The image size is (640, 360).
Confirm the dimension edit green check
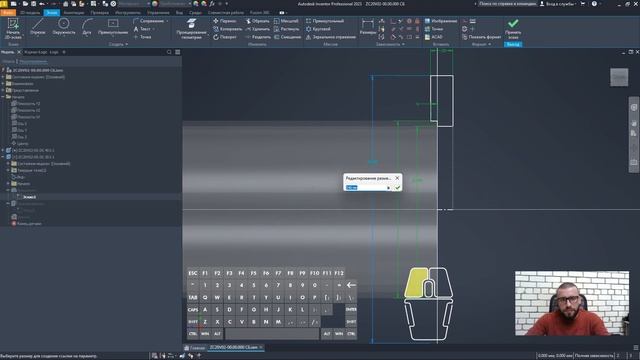pyautogui.click(x=398, y=188)
